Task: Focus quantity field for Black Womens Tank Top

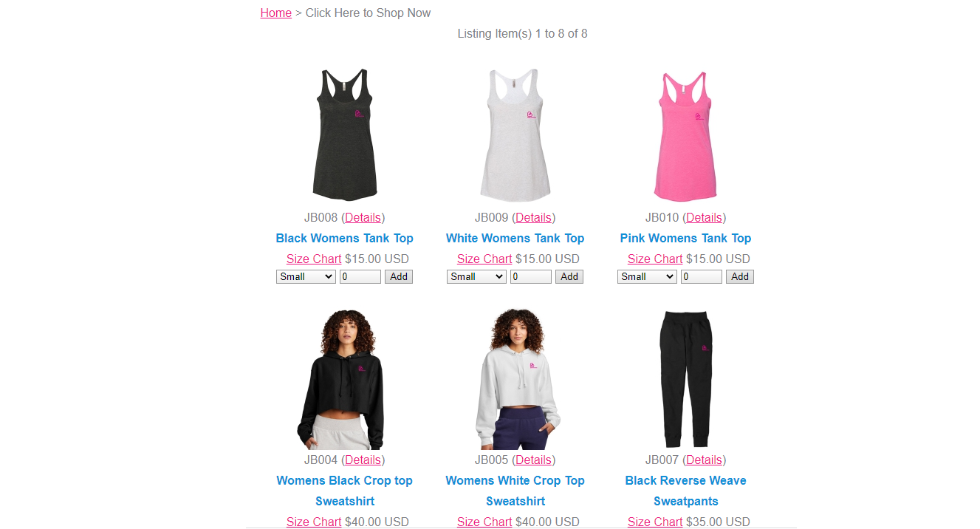Action: point(360,276)
